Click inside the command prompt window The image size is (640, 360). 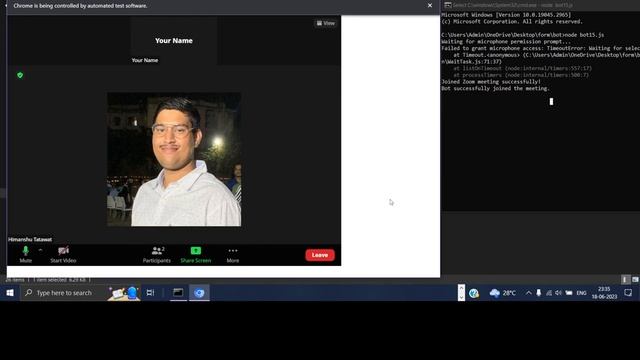tap(540, 111)
